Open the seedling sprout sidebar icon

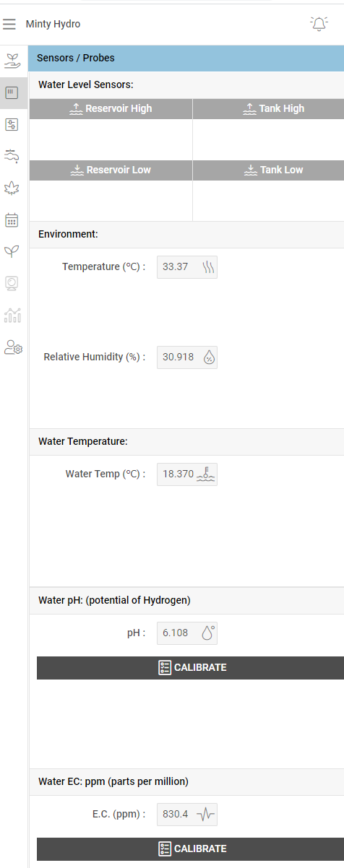12,251
